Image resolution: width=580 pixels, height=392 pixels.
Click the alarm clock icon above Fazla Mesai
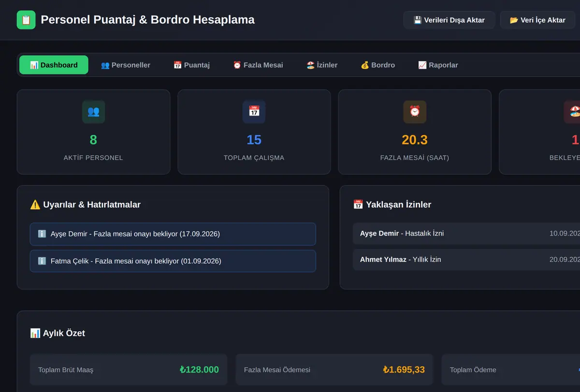(415, 112)
